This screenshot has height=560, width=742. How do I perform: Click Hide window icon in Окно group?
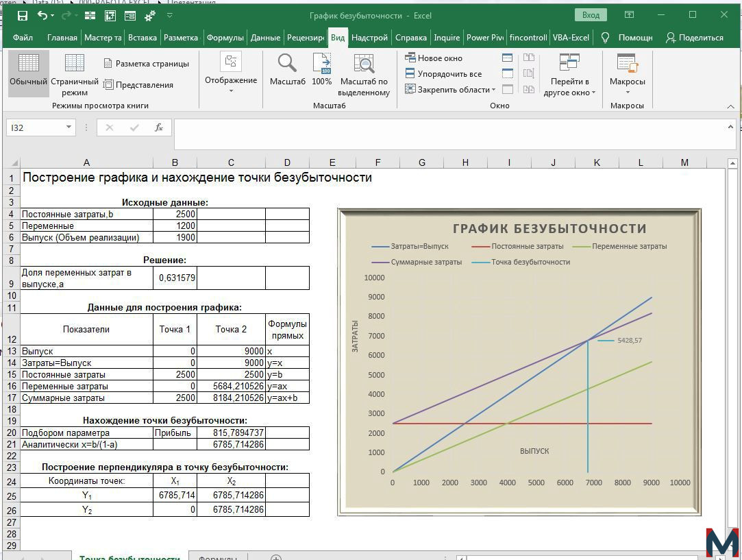pyautogui.click(x=507, y=73)
